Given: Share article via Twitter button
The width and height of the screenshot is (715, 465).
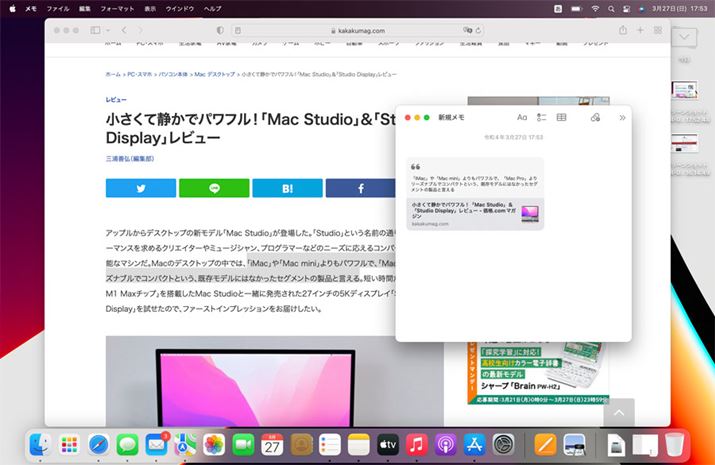Looking at the screenshot, I should point(141,188).
